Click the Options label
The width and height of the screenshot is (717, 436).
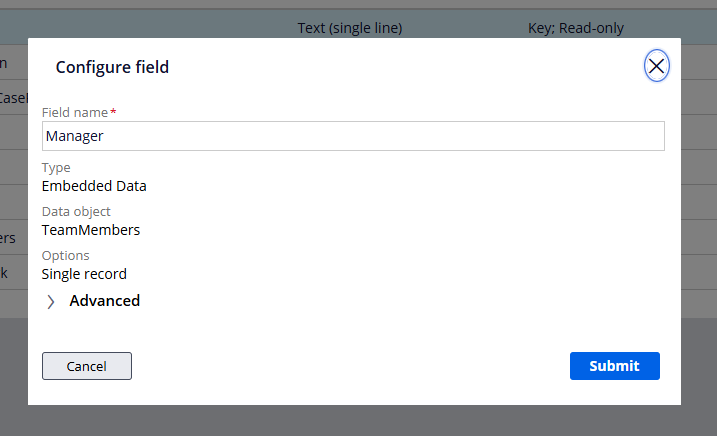coord(65,256)
